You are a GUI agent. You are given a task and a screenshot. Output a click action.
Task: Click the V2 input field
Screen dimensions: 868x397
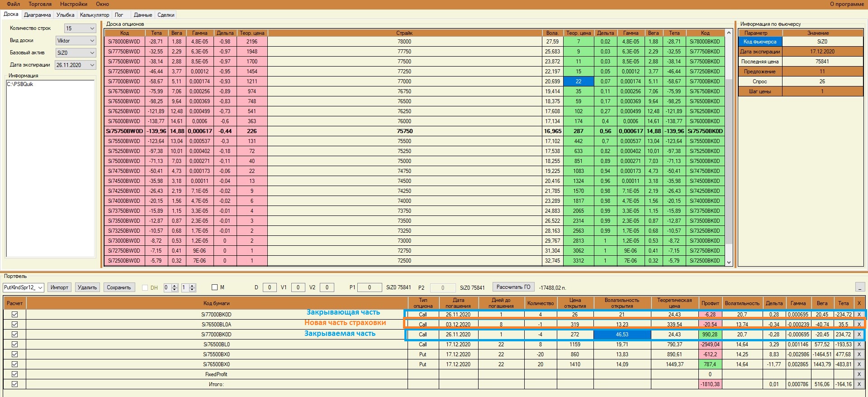click(327, 287)
